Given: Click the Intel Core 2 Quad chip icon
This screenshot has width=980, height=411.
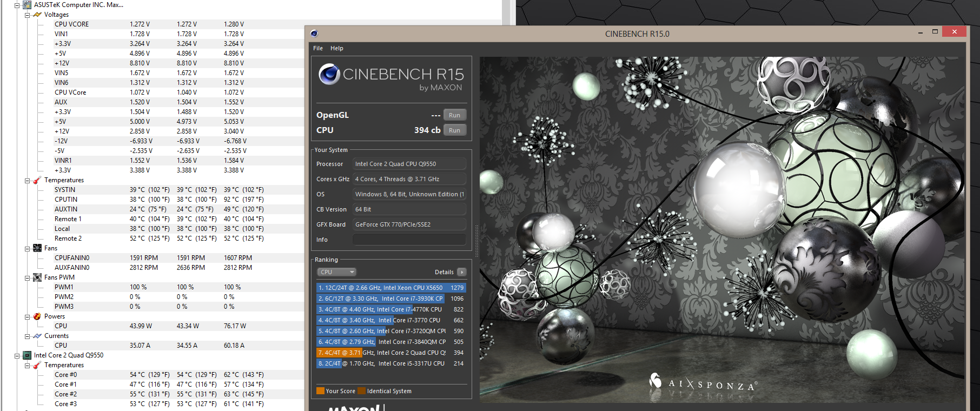Looking at the screenshot, I should pyautogui.click(x=27, y=355).
